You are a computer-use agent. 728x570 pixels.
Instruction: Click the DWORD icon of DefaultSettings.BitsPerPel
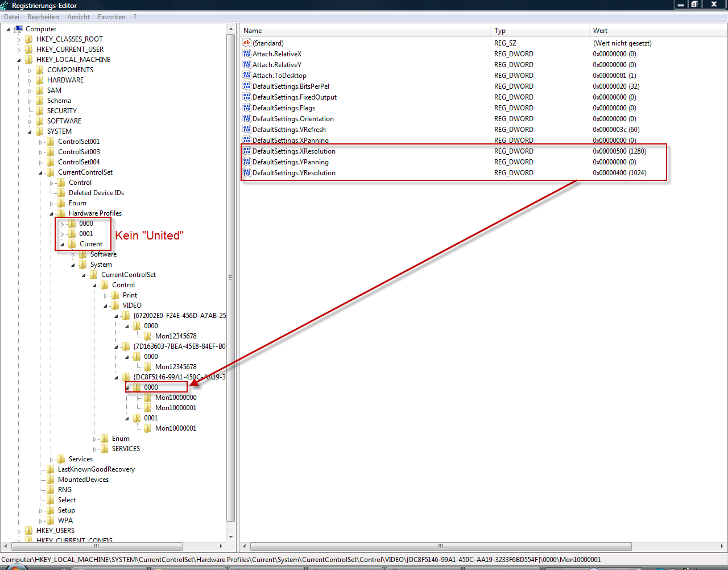click(247, 86)
